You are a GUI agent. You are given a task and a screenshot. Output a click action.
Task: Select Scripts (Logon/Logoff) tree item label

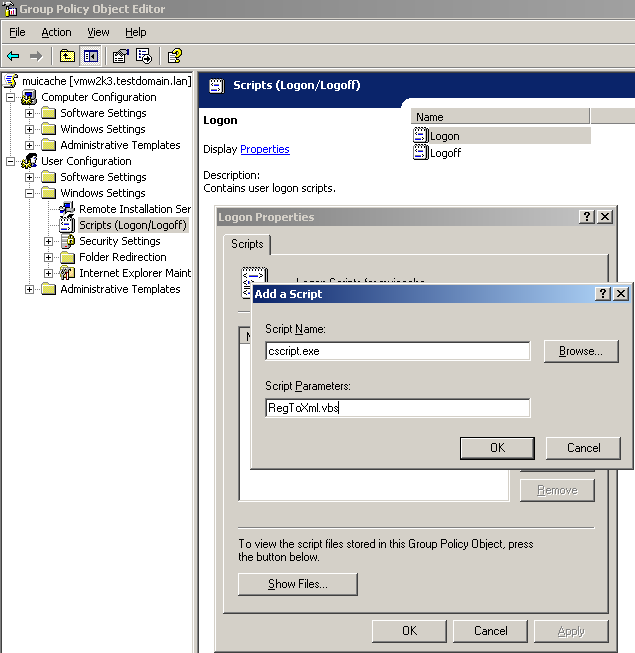(x=133, y=225)
